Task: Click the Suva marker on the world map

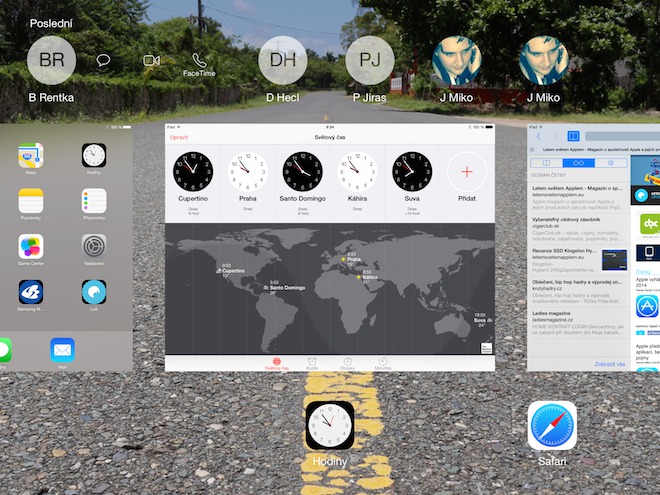Action: coord(489,320)
